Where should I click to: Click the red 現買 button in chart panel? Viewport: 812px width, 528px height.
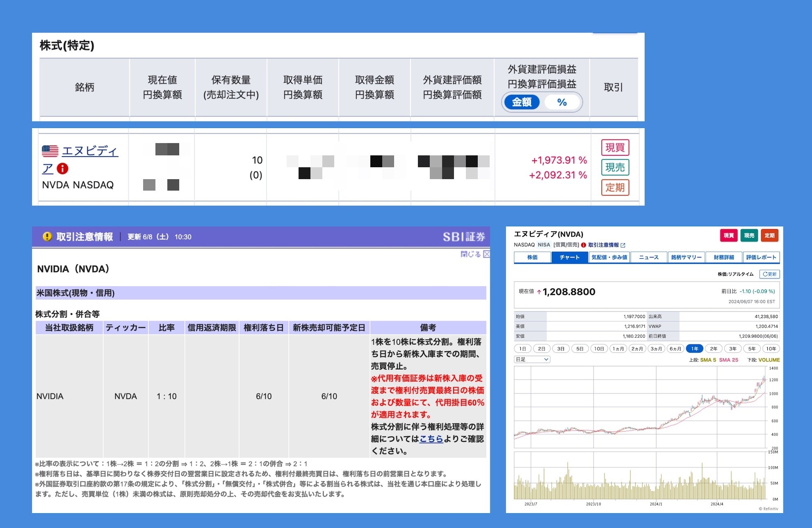coord(729,235)
